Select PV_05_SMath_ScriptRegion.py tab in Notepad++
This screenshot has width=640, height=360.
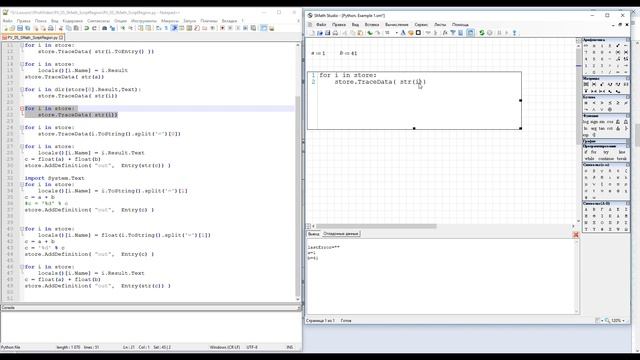point(33,38)
